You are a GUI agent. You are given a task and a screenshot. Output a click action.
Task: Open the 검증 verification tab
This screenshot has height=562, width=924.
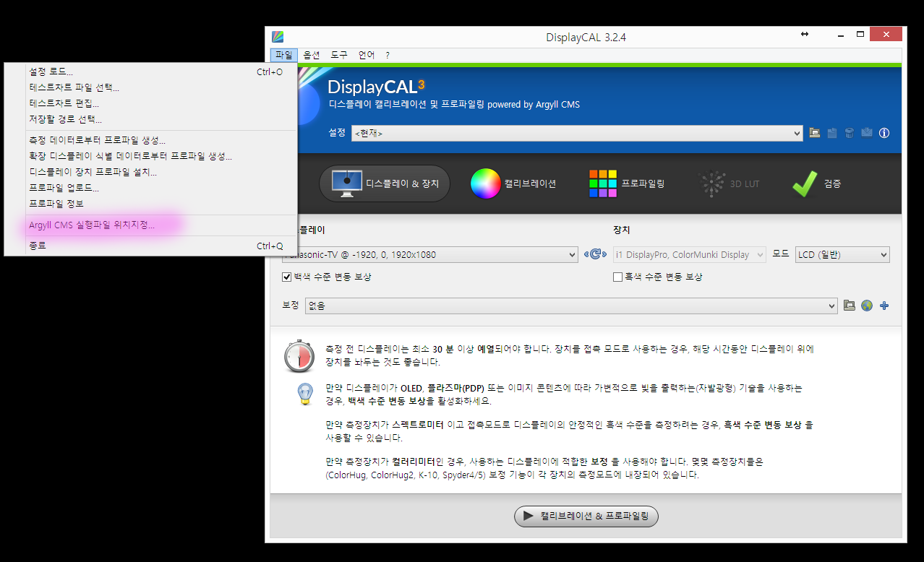[x=816, y=183]
